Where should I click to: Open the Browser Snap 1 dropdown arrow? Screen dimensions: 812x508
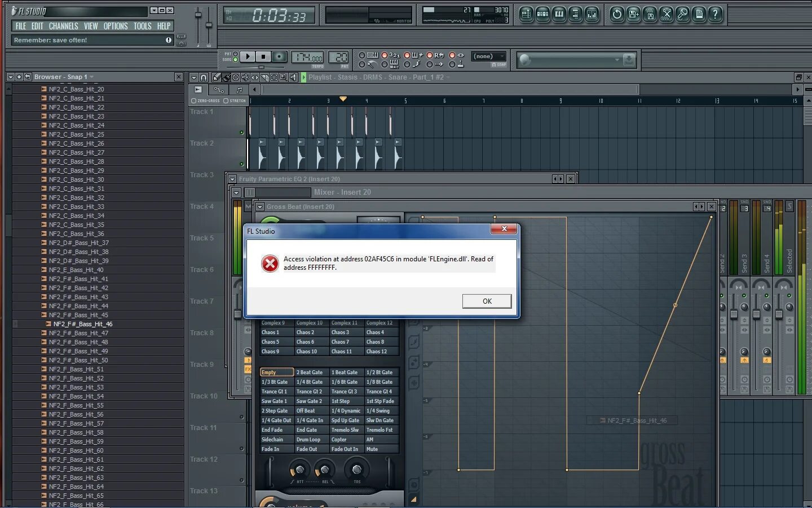tap(92, 77)
